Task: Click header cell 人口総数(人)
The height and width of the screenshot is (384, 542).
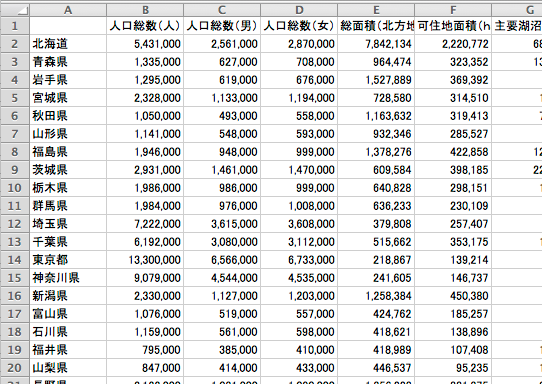Action: [145, 26]
